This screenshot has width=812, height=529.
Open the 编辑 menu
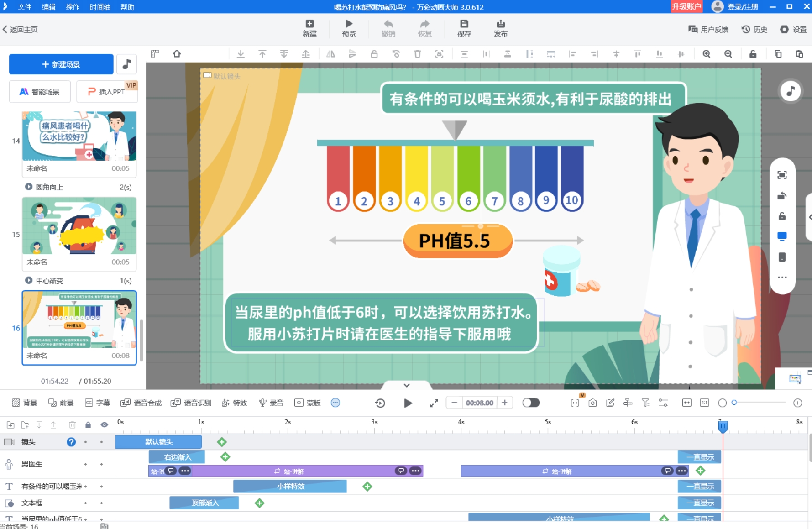tap(48, 7)
